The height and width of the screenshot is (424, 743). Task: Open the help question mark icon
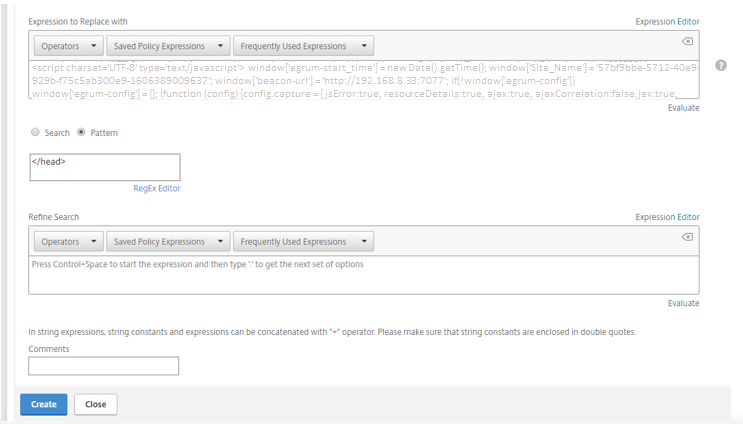click(x=721, y=65)
